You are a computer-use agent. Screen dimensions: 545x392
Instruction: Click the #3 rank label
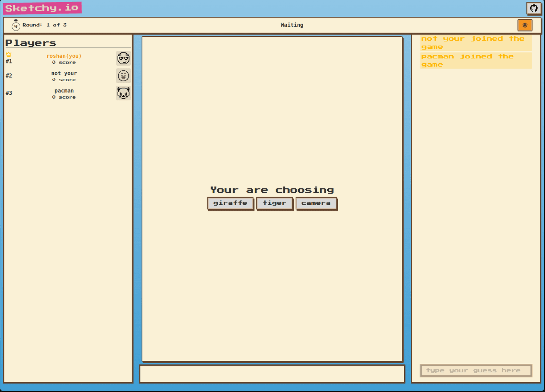[9, 93]
